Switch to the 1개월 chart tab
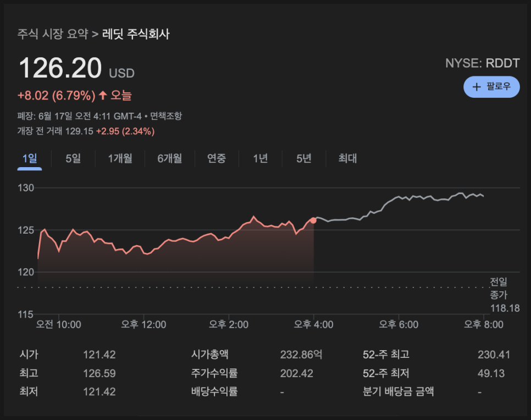 click(x=120, y=158)
